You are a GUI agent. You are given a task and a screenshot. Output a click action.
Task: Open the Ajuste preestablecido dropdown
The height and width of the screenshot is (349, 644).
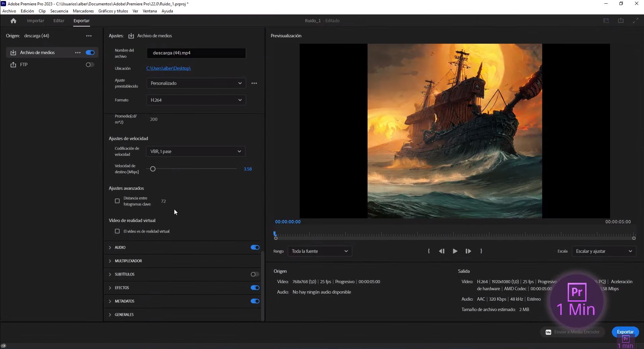pyautogui.click(x=196, y=83)
